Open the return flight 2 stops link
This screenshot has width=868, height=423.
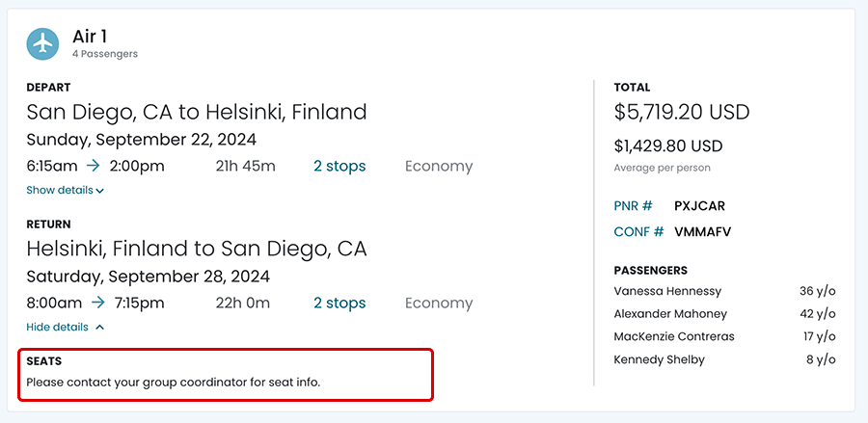tap(339, 303)
